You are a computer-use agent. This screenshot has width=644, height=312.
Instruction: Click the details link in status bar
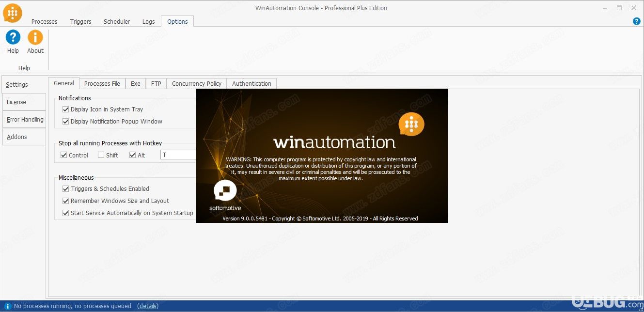coord(148,306)
